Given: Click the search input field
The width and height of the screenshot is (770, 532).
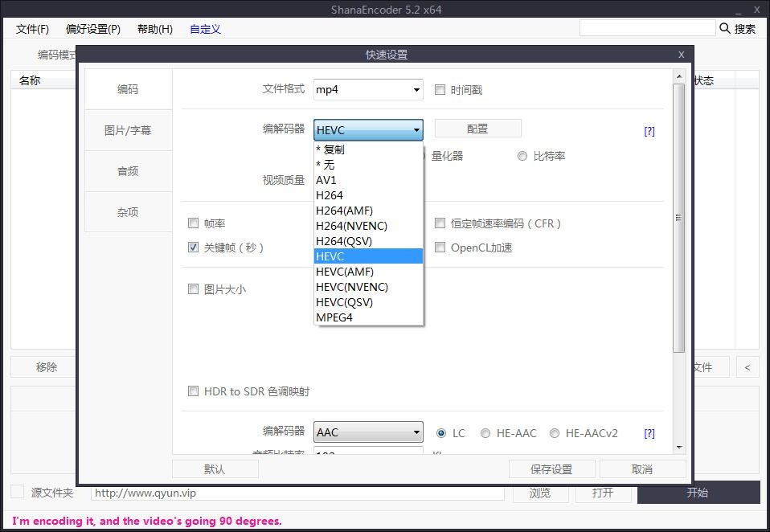Looking at the screenshot, I should point(647,28).
